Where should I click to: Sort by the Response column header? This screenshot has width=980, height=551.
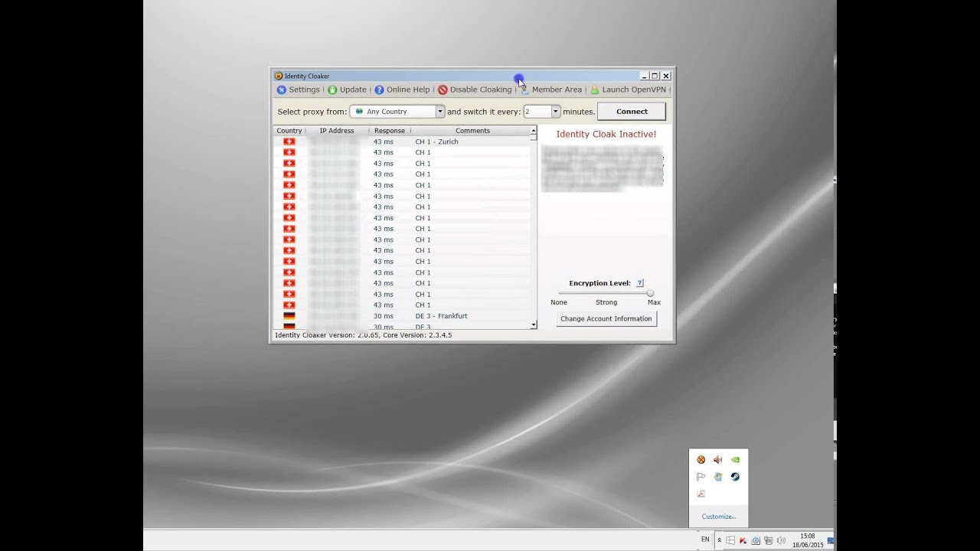(390, 131)
